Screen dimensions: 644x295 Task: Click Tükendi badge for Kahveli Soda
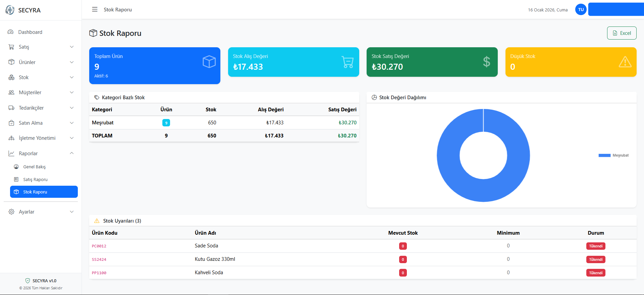click(x=596, y=273)
